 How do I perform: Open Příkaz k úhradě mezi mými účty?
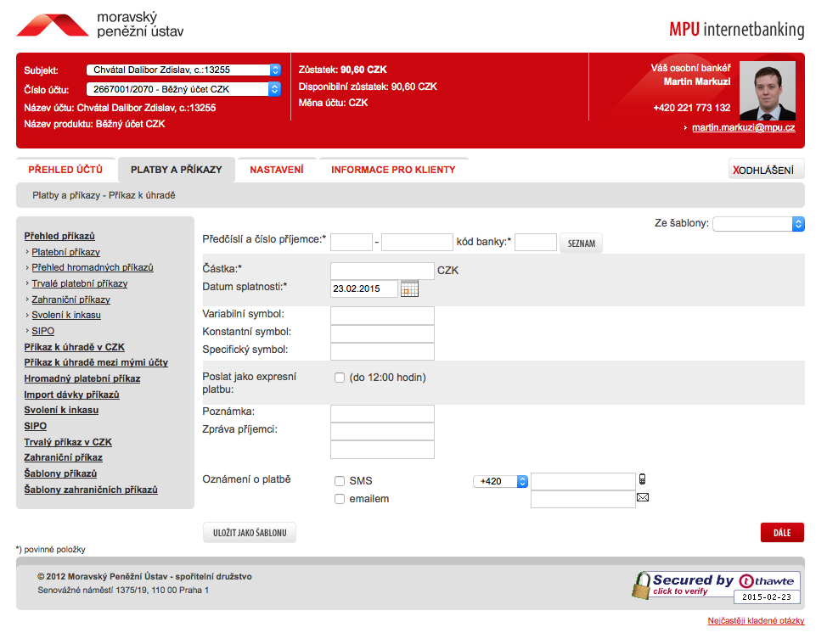(x=96, y=362)
